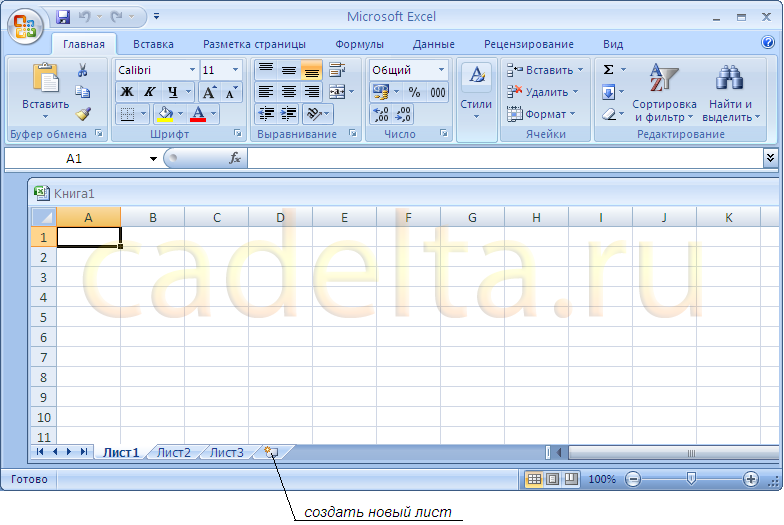Click the Office button orb

point(25,26)
